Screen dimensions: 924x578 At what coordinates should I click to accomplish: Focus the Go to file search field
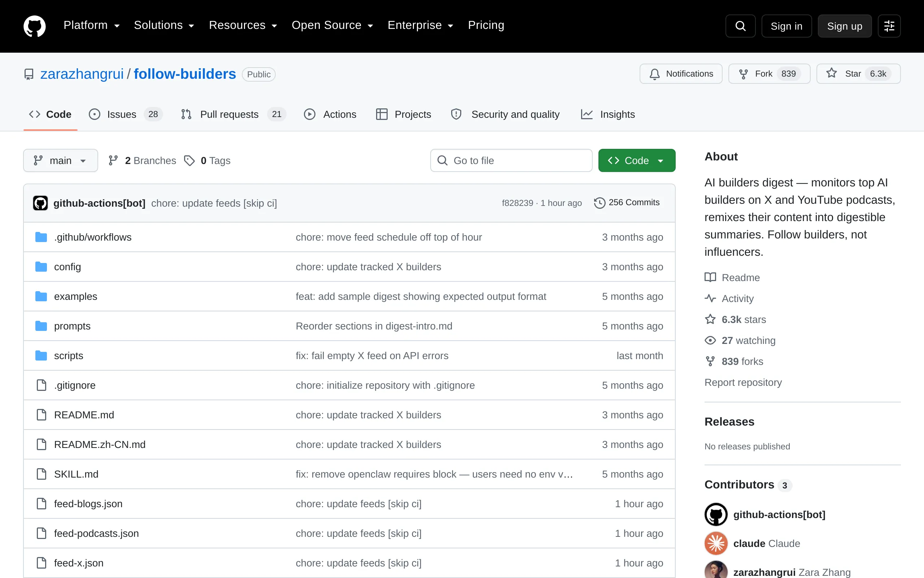point(511,160)
